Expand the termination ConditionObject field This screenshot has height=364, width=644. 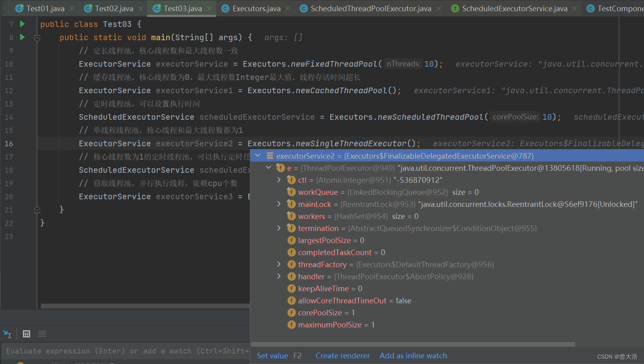click(x=279, y=228)
